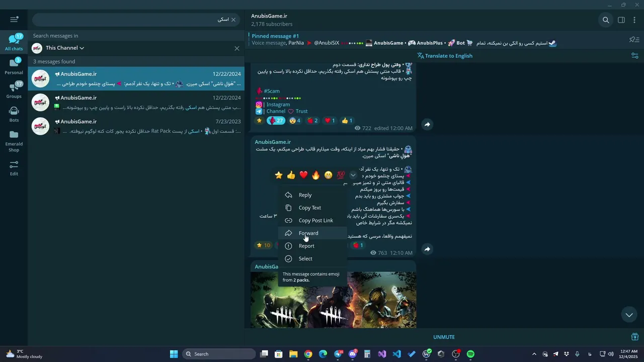The height and width of the screenshot is (362, 644).
Task: Clear the search field text
Action: [233, 20]
